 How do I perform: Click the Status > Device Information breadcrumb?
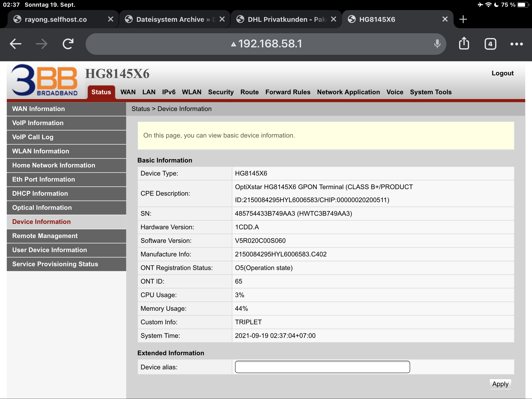point(172,109)
